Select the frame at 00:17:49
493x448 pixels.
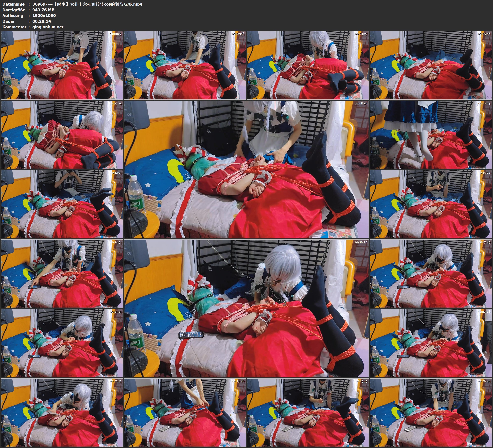(431, 274)
